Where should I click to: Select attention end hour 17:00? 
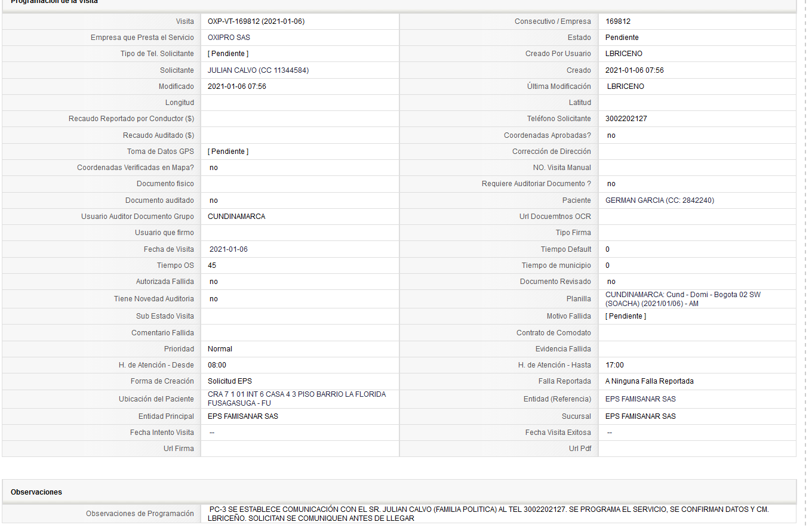(614, 365)
